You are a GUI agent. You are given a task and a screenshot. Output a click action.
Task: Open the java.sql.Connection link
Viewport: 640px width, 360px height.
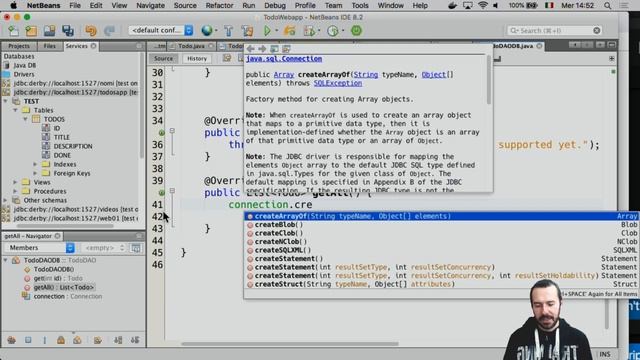[284, 59]
